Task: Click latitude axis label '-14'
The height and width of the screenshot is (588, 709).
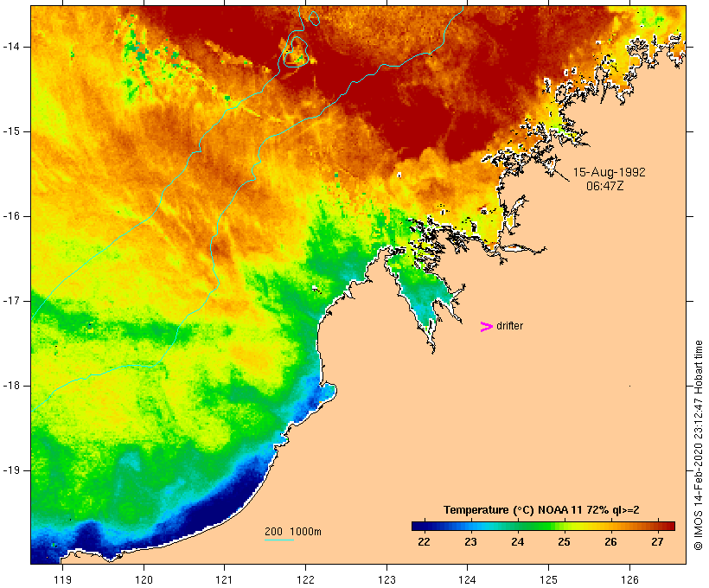Action: click(10, 47)
